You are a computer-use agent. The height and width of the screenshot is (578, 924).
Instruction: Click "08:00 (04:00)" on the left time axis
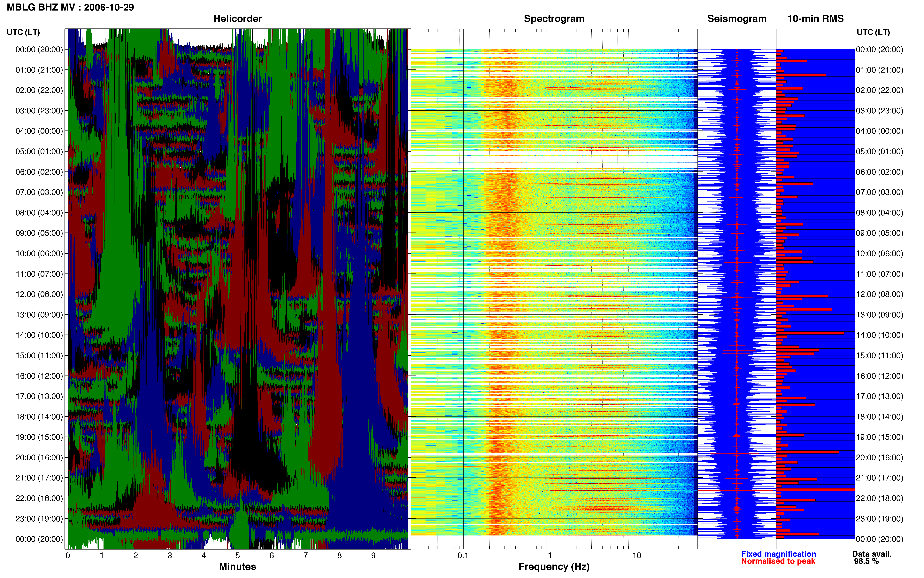coord(39,213)
